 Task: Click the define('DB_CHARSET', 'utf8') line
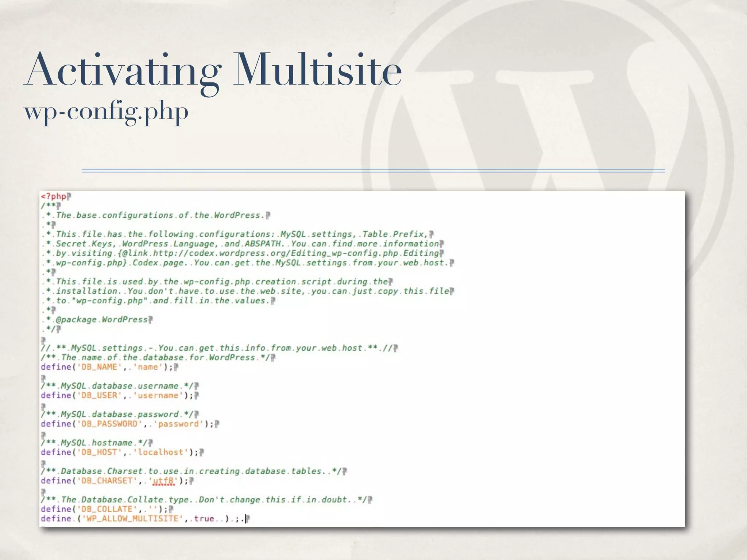click(x=117, y=481)
